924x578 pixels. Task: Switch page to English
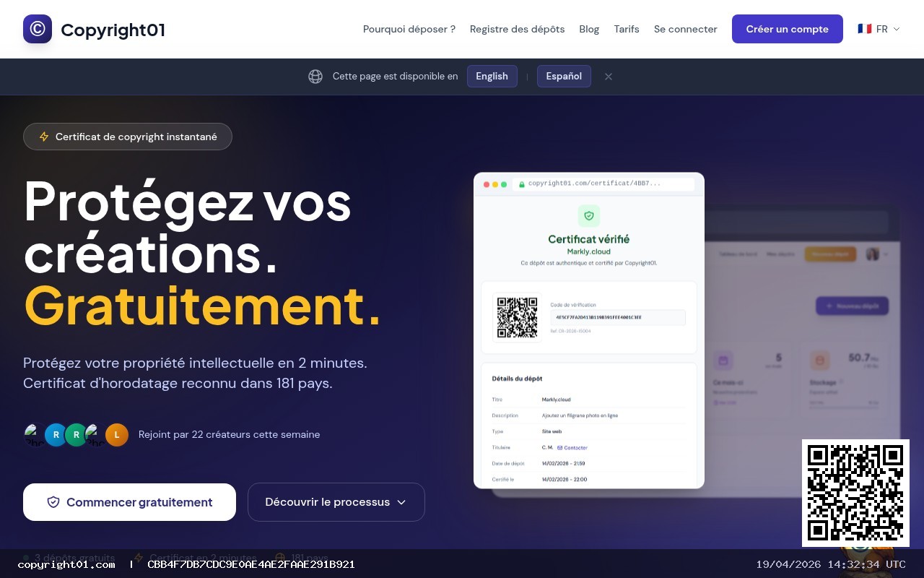492,77
